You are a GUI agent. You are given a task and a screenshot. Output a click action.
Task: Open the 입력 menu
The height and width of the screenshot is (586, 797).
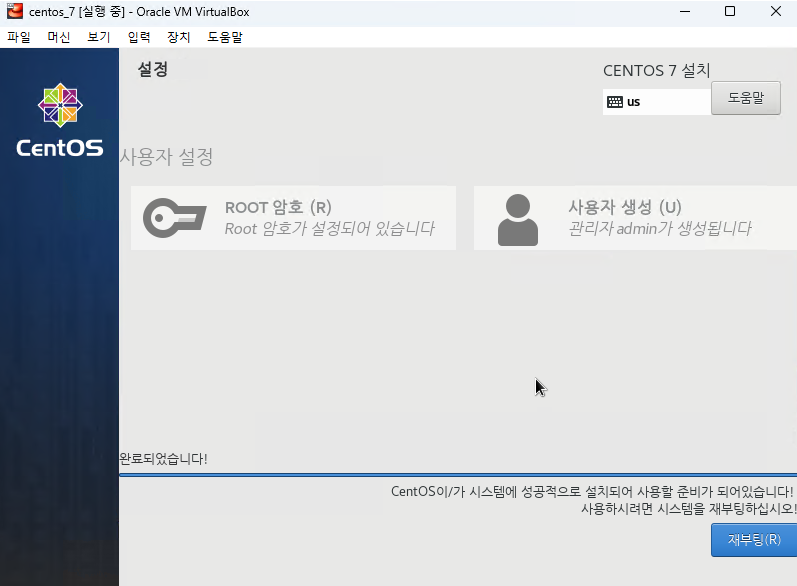click(139, 37)
